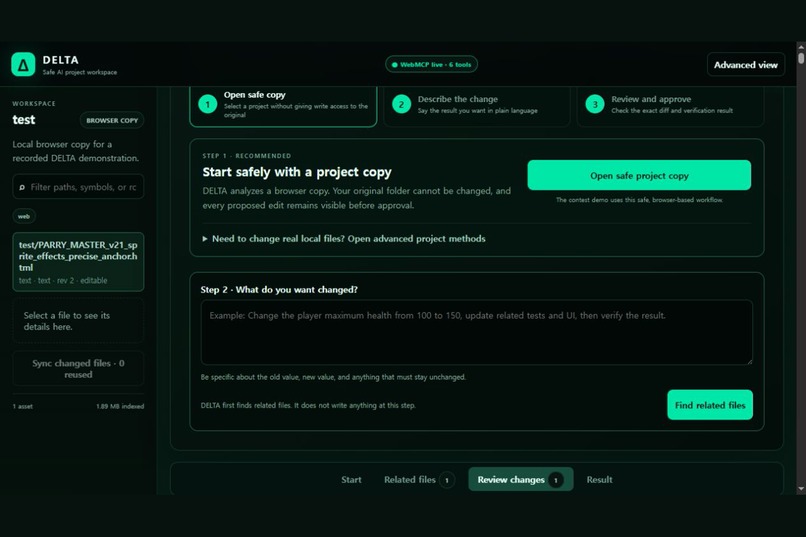Click the 'text · text · rev 2 · editable' line

(63, 281)
